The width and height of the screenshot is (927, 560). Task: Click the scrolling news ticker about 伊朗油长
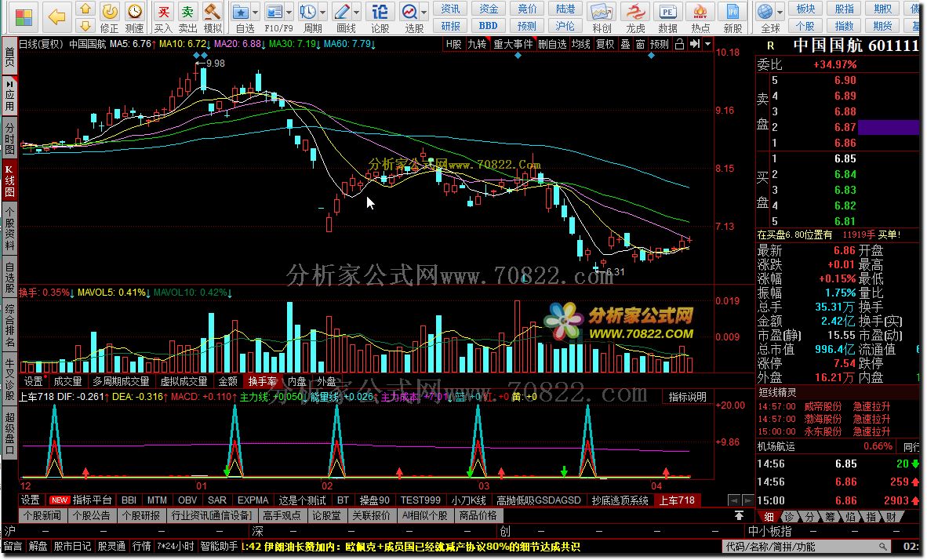tap(411, 547)
